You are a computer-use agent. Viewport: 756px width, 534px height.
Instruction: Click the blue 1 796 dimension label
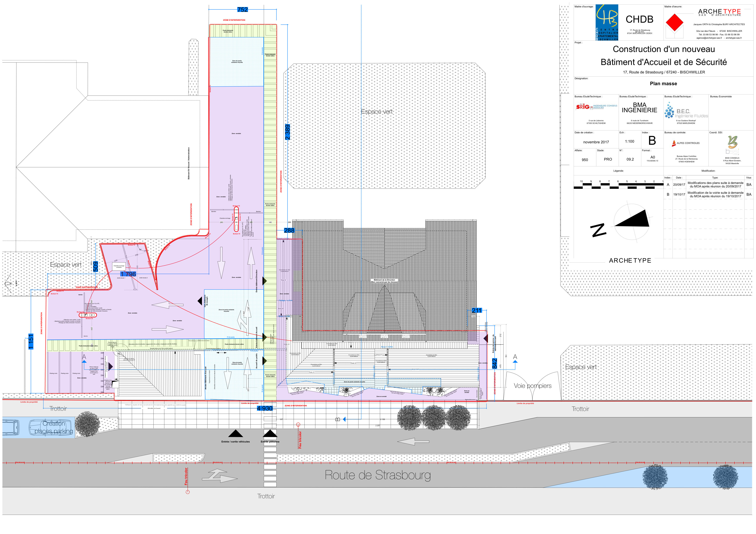pos(128,274)
